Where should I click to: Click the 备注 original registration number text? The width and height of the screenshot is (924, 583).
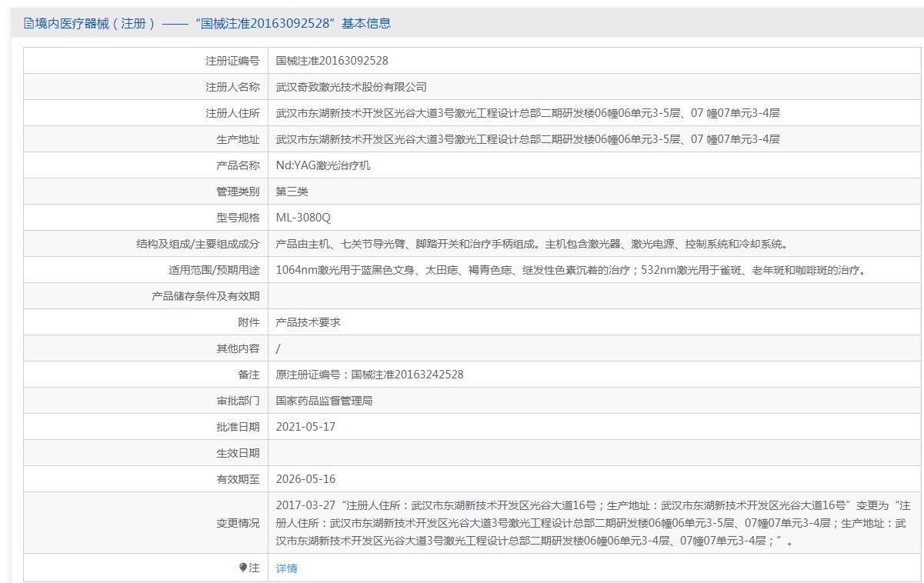click(369, 375)
